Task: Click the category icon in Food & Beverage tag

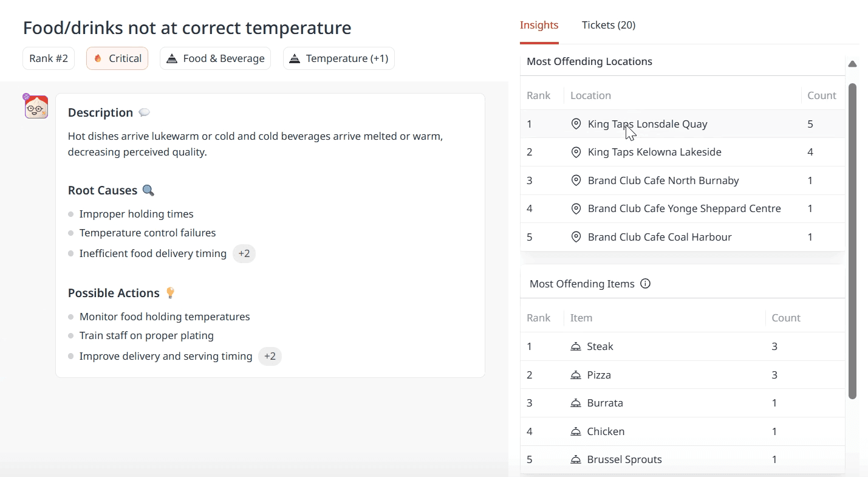Action: (x=172, y=59)
